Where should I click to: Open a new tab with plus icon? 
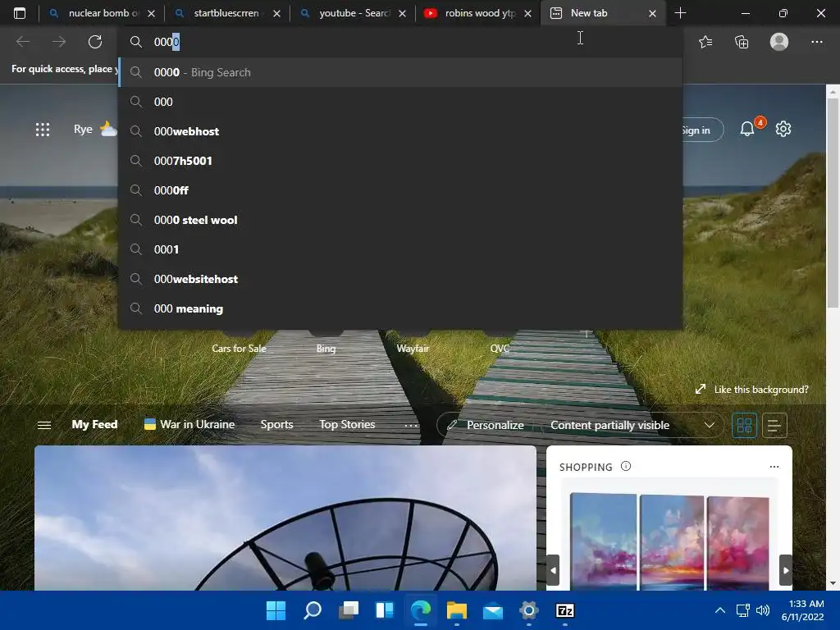680,13
